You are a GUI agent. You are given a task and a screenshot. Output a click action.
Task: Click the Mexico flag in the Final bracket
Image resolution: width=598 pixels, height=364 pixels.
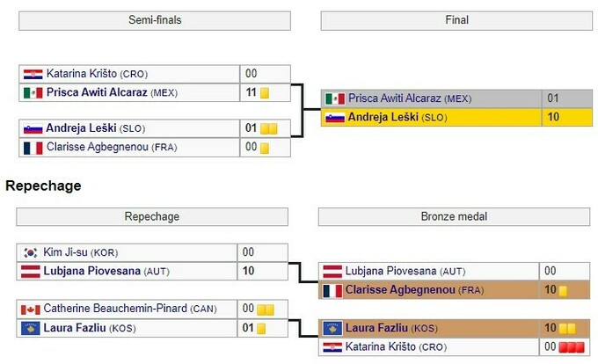[x=334, y=99]
